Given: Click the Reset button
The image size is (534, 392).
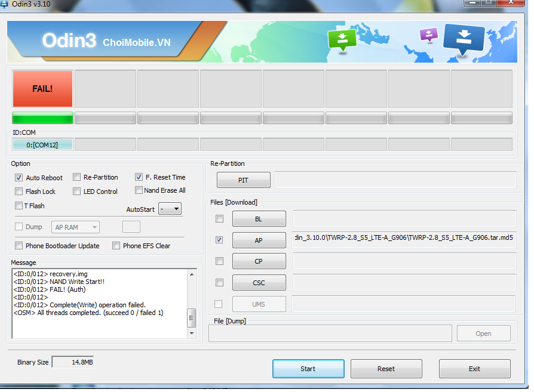Looking at the screenshot, I should (386, 369).
